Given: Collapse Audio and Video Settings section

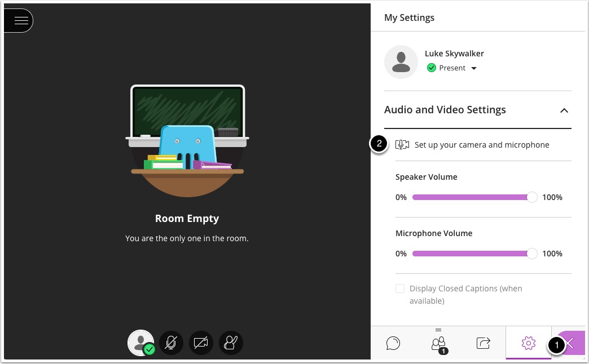Looking at the screenshot, I should click(564, 111).
